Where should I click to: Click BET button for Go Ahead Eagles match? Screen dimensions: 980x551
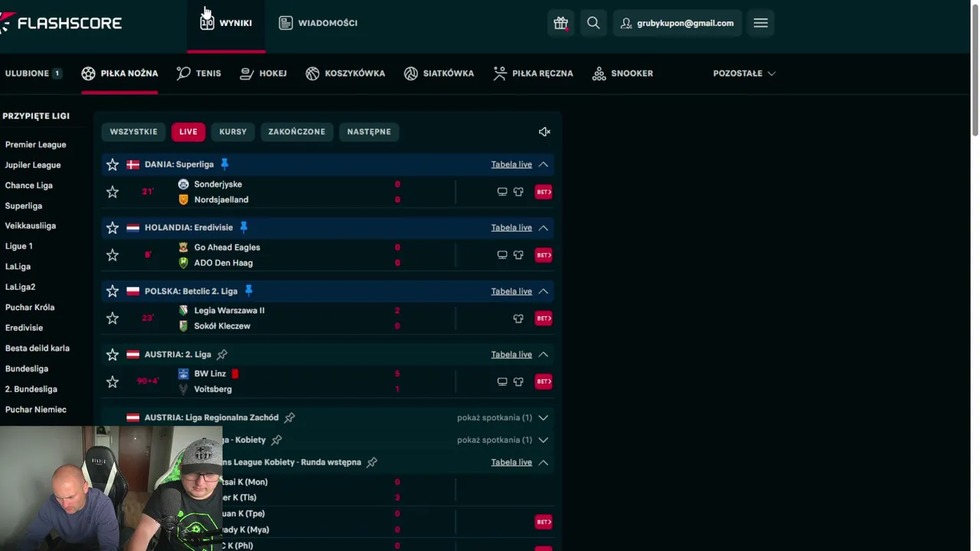pos(544,255)
